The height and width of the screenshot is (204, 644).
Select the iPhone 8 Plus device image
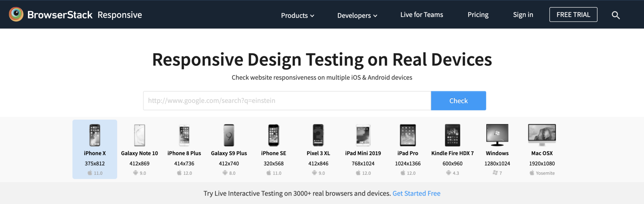click(x=184, y=135)
